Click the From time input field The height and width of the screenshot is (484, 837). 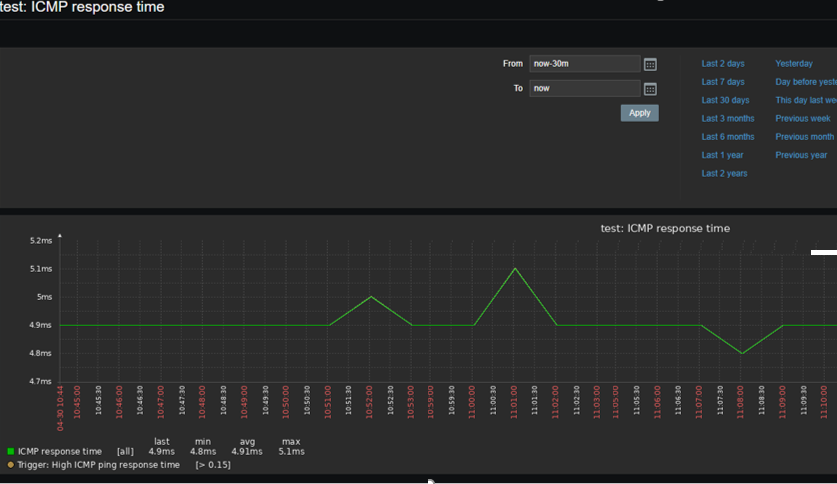coord(584,64)
